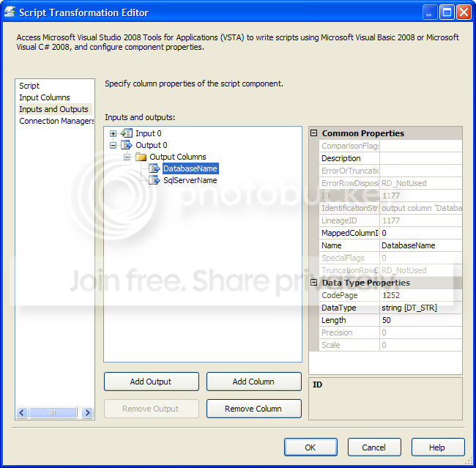
Task: Close the Script Transformation Editor window
Action: pyautogui.click(x=464, y=12)
